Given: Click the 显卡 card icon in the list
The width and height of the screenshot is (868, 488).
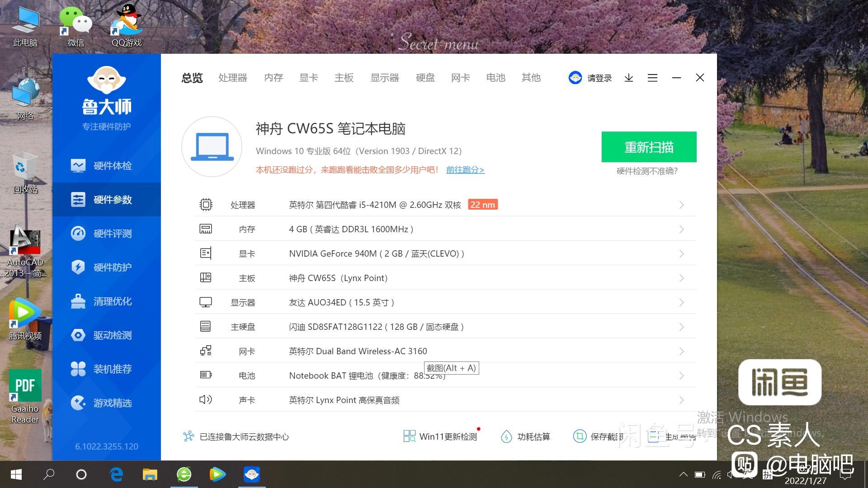Looking at the screenshot, I should point(206,253).
